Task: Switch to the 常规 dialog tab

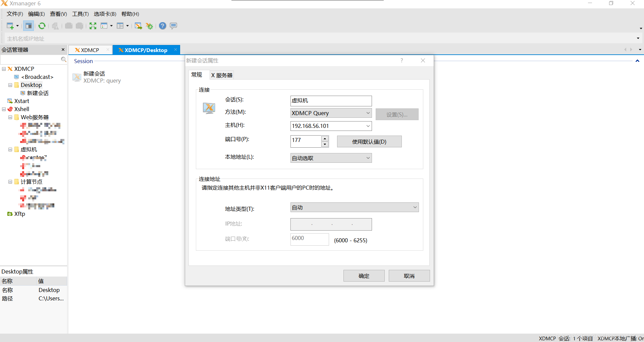Action: pyautogui.click(x=197, y=75)
